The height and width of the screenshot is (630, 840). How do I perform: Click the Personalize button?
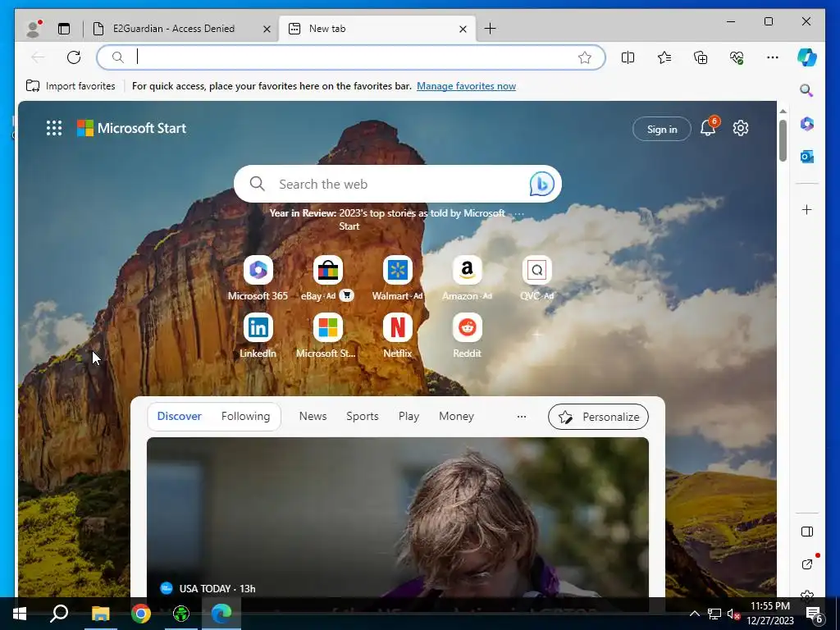(x=598, y=417)
